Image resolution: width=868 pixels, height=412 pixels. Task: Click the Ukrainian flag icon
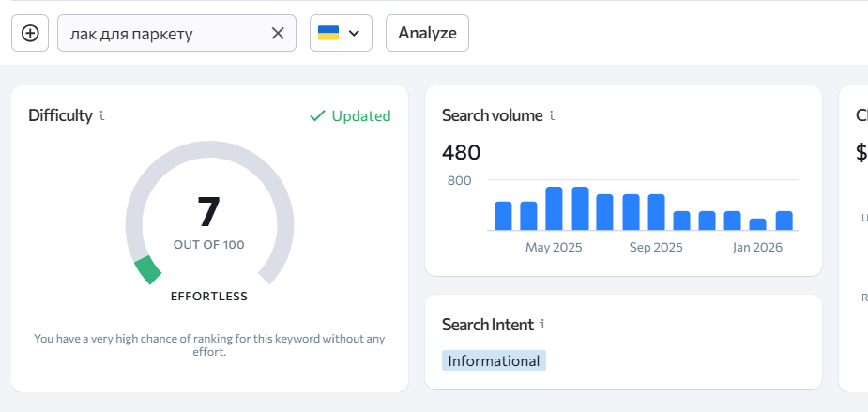[x=328, y=33]
